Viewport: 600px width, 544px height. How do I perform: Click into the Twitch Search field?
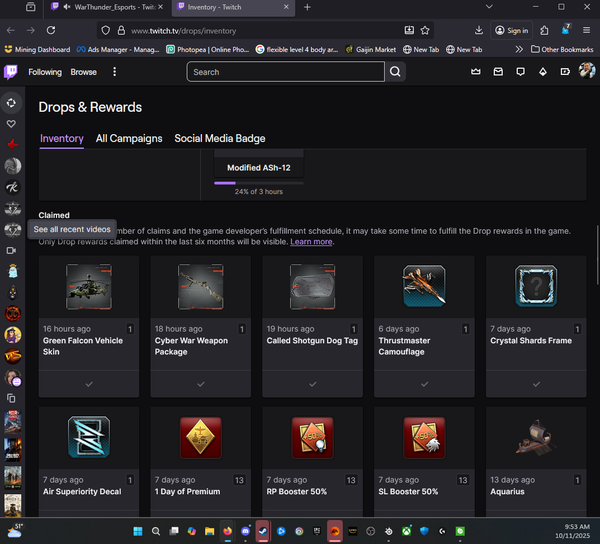point(285,72)
